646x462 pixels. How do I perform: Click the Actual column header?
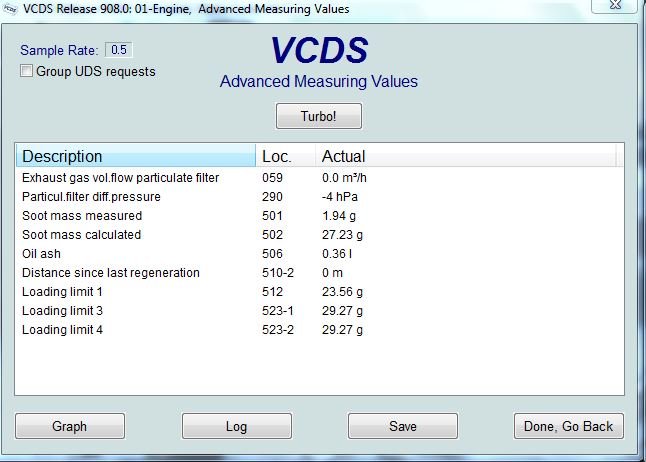(x=466, y=156)
